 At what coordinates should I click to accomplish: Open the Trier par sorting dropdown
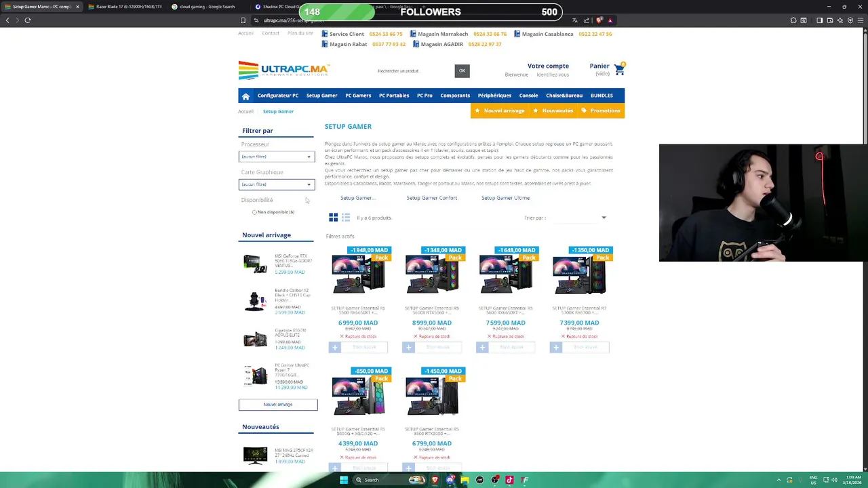(x=578, y=218)
